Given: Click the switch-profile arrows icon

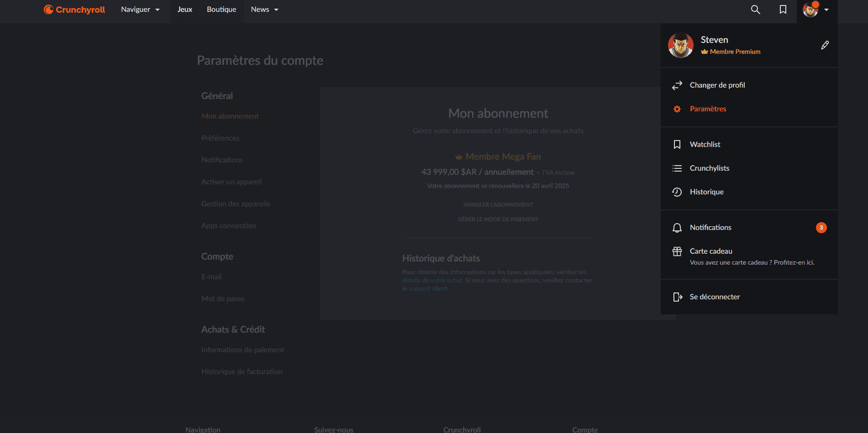Looking at the screenshot, I should (x=677, y=85).
